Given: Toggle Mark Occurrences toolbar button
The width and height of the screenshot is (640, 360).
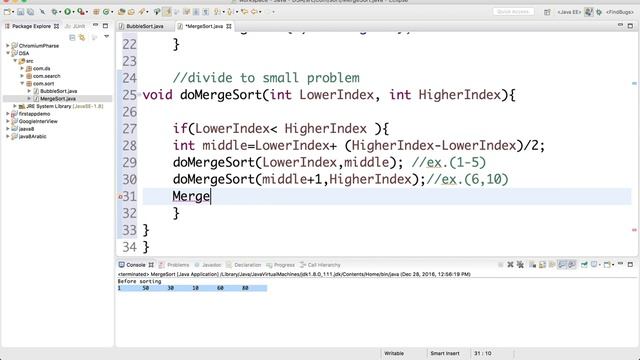Looking at the screenshot, I should pos(167,12).
